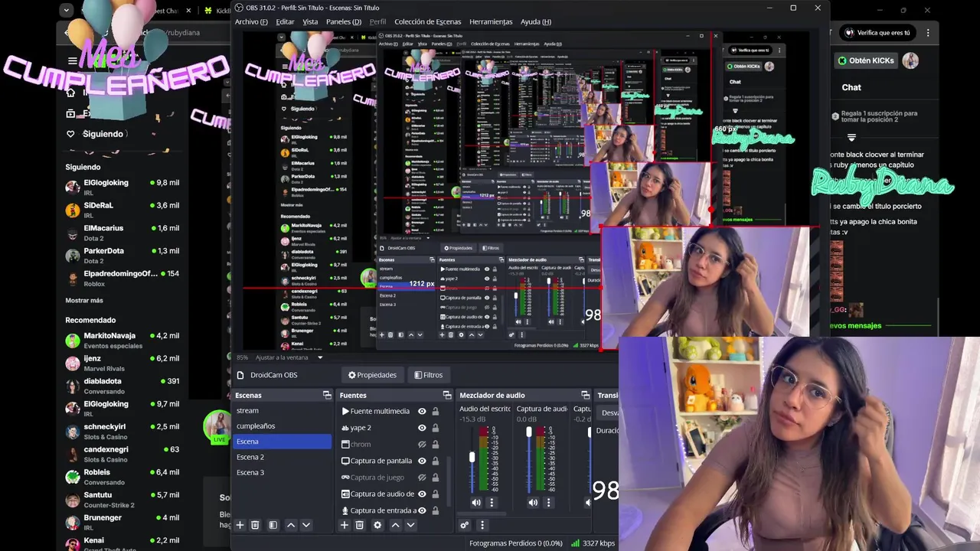
Task: Open the mixer toolbar three-dot menu
Action: (x=482, y=525)
